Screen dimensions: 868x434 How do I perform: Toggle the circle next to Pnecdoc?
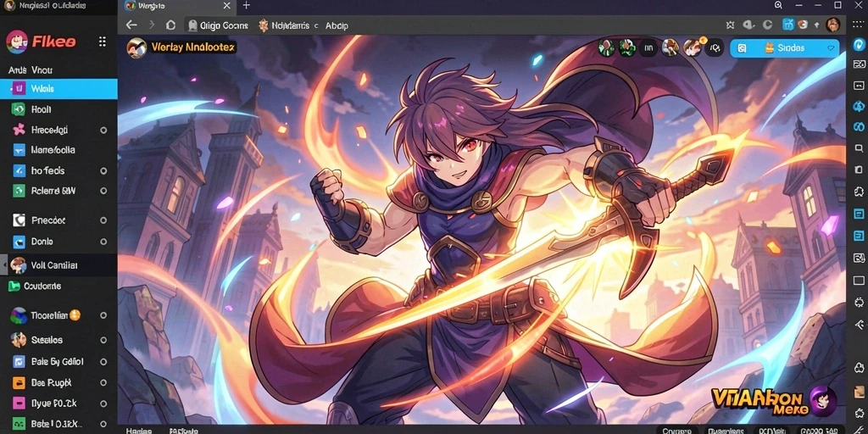click(103, 220)
